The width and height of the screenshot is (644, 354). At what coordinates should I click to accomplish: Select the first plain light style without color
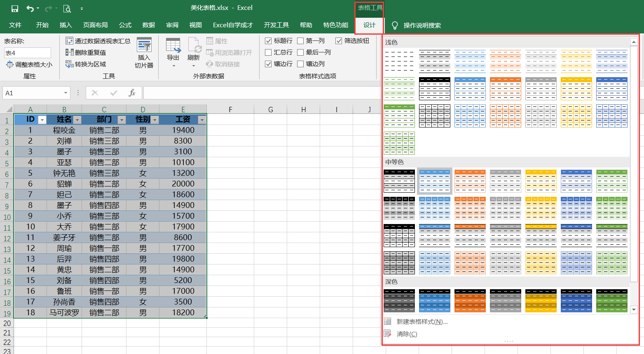[399, 61]
